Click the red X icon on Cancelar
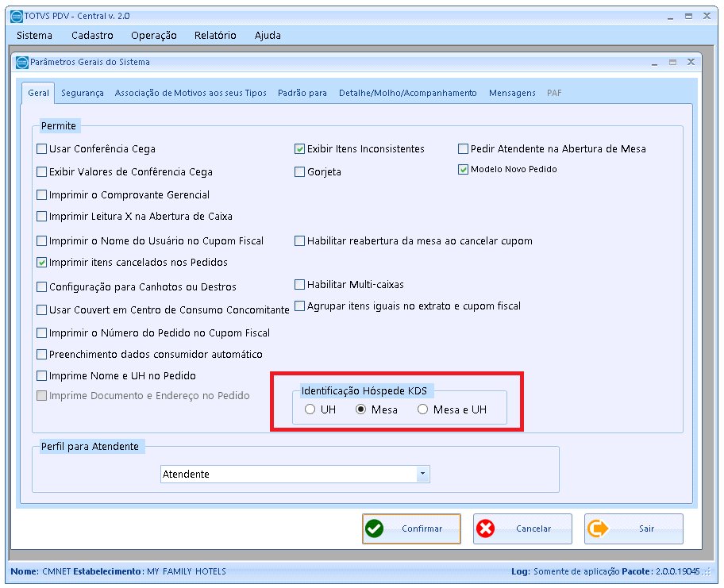 (x=485, y=528)
